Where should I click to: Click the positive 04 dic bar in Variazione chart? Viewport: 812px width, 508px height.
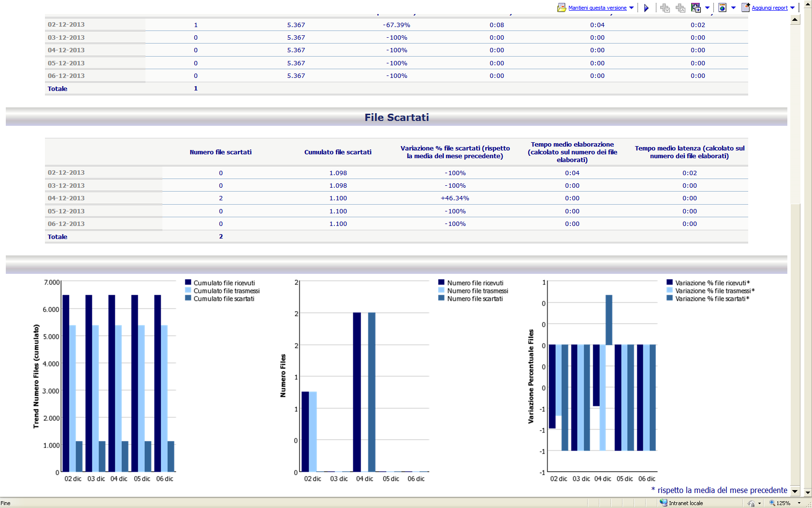point(609,320)
